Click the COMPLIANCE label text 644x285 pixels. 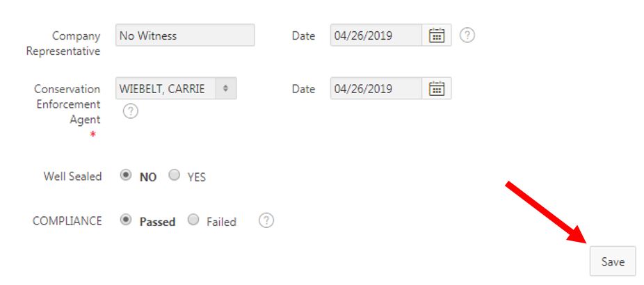67,221
